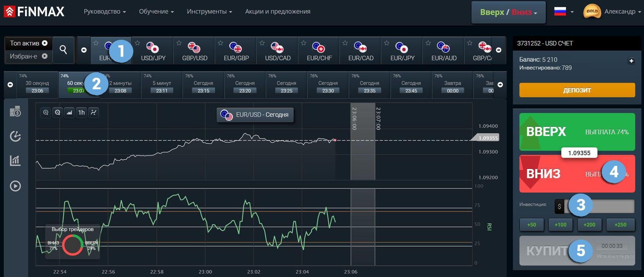
Task: Select the EUR/AUD asset tab
Action: 444,50
